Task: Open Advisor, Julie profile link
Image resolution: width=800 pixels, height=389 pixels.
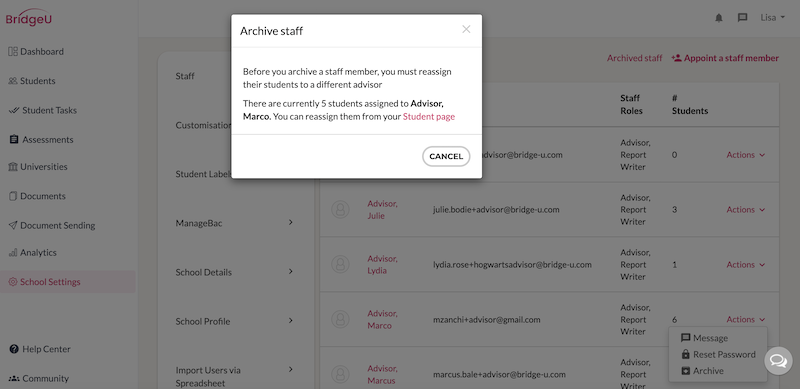Action: (x=382, y=209)
